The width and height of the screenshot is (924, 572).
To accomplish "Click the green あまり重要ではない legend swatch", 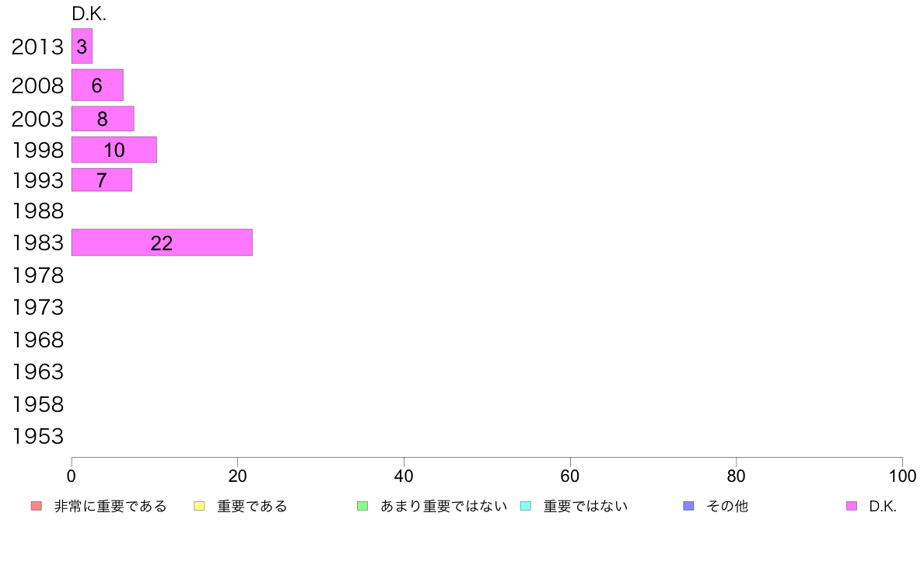I will coord(362,505).
